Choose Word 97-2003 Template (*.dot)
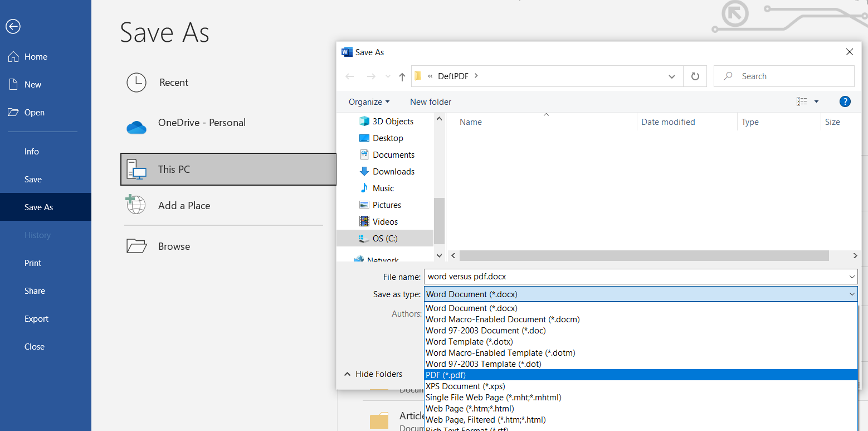 (641, 364)
